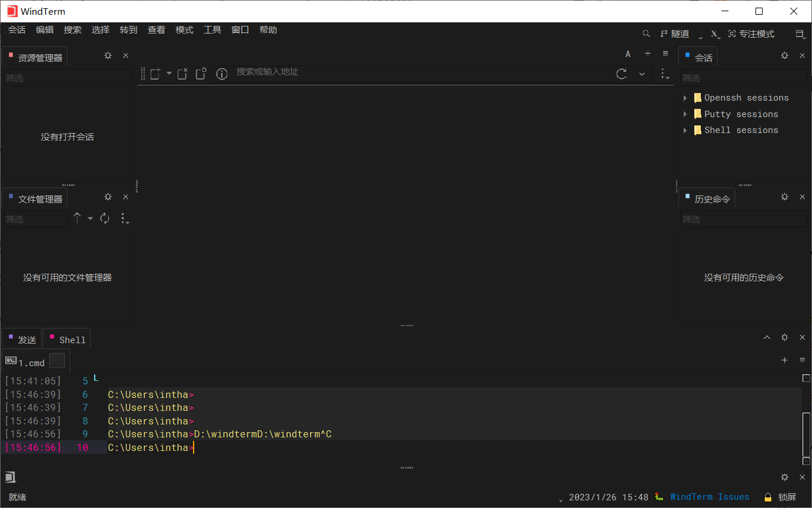Expand Putty sessions folder
Image resolution: width=812 pixels, height=508 pixels.
coord(685,114)
